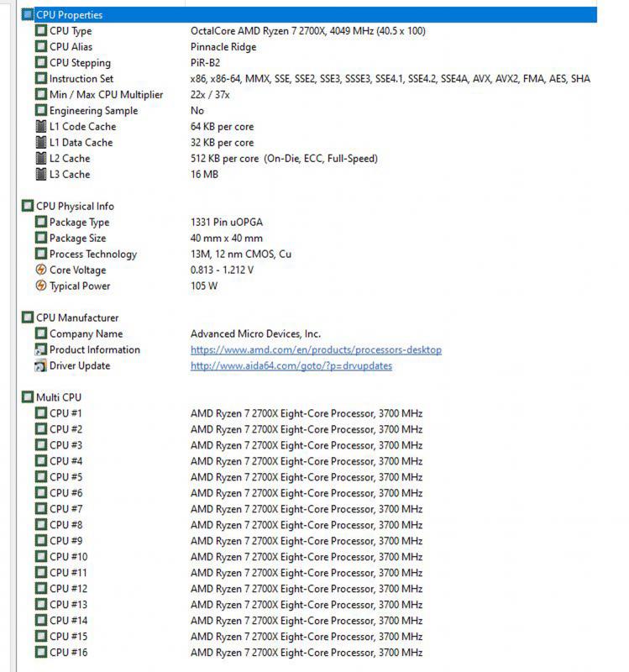The image size is (629, 672).
Task: Click the Process Technology value text
Action: click(x=241, y=255)
